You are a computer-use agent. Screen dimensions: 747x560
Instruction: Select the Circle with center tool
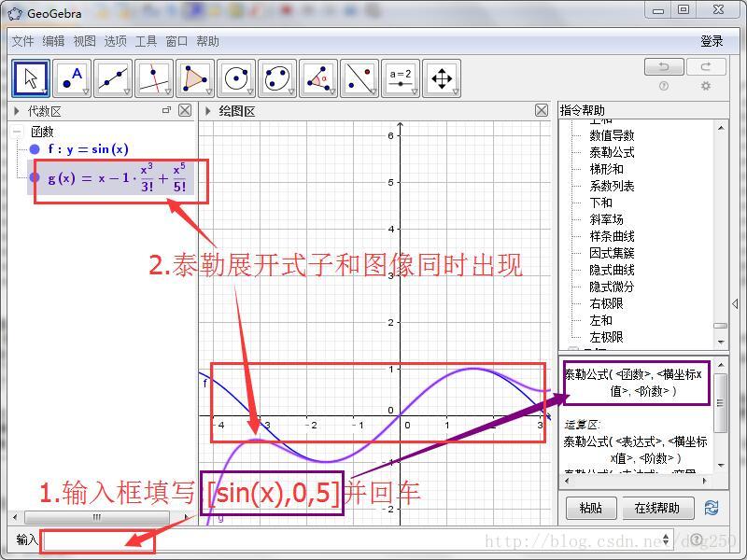(236, 78)
